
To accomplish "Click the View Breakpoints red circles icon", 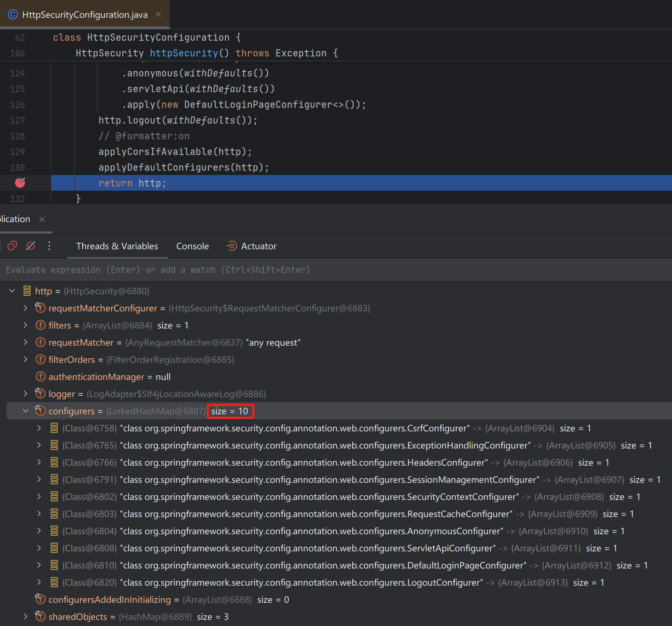I will [12, 246].
